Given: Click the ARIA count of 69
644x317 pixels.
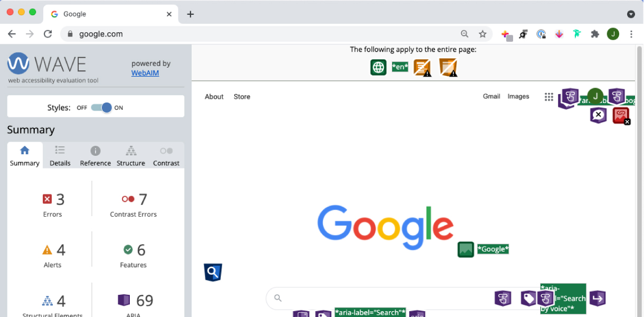Looking at the screenshot, I should point(135,301).
